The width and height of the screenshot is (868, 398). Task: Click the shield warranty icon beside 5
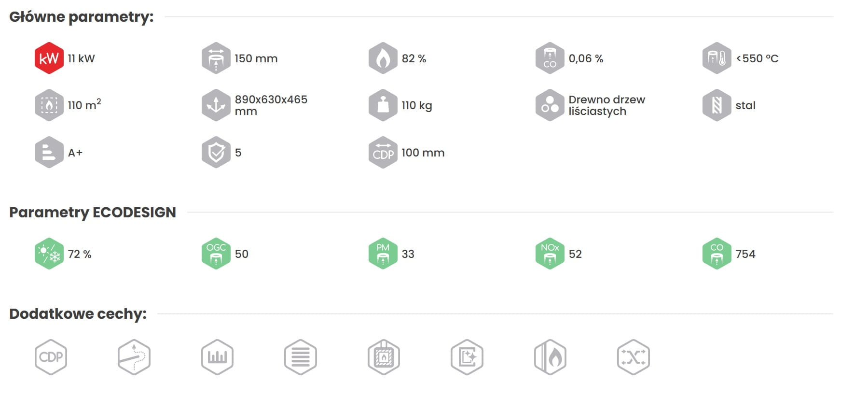pos(216,153)
